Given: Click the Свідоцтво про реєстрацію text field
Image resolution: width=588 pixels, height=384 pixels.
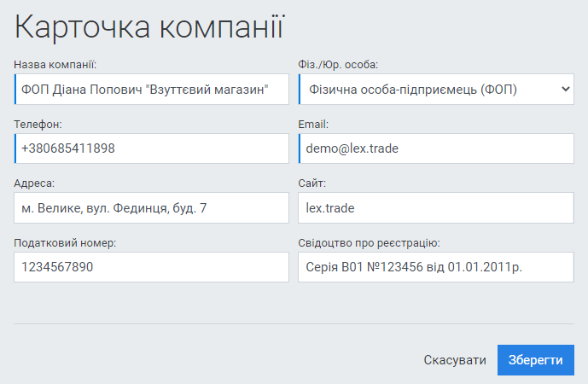Looking at the screenshot, I should click(436, 267).
